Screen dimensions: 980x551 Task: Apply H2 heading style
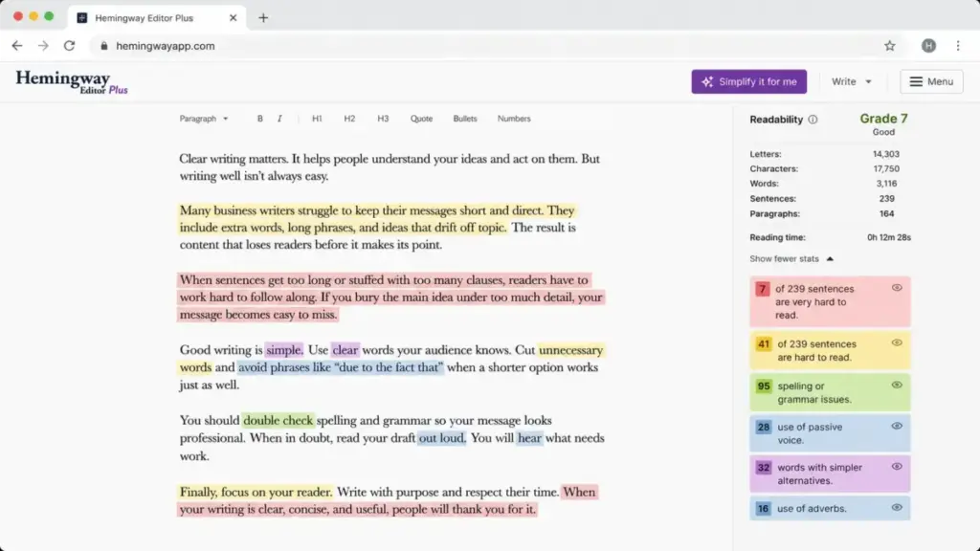point(349,119)
